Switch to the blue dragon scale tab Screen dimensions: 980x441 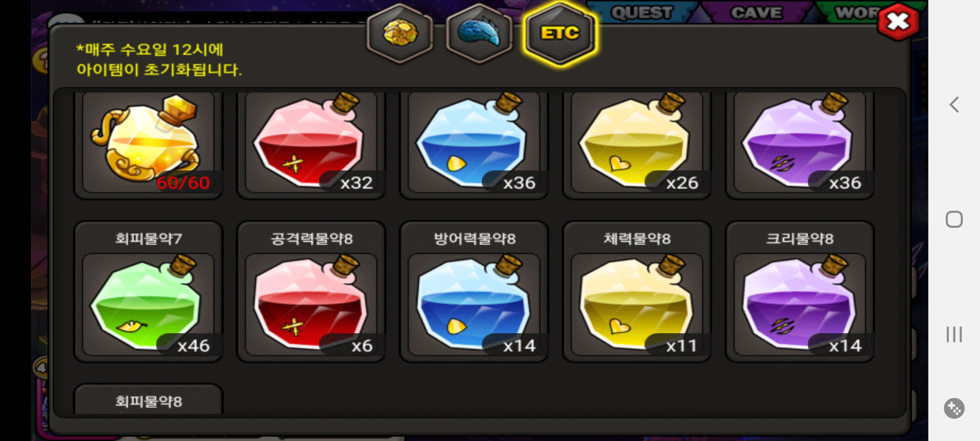(479, 33)
